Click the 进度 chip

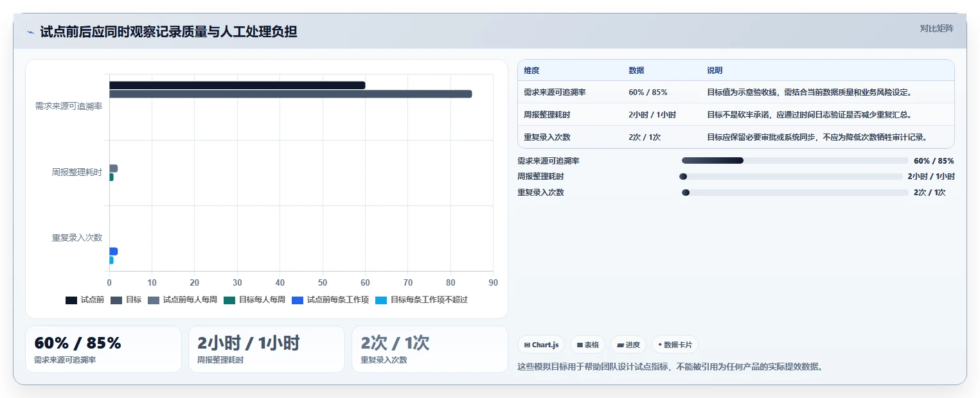coord(628,345)
